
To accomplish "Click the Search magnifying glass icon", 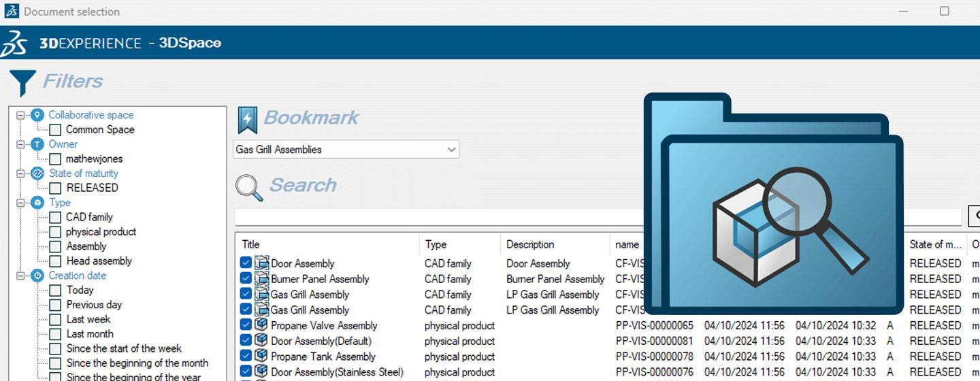I will pos(248,186).
